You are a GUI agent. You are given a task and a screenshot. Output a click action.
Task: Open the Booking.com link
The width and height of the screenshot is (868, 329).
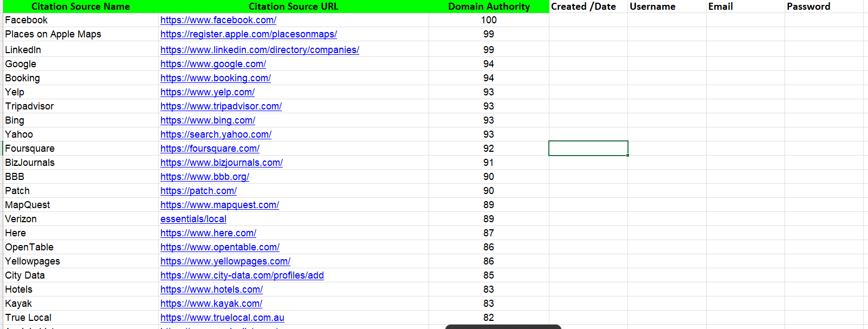[x=216, y=78]
